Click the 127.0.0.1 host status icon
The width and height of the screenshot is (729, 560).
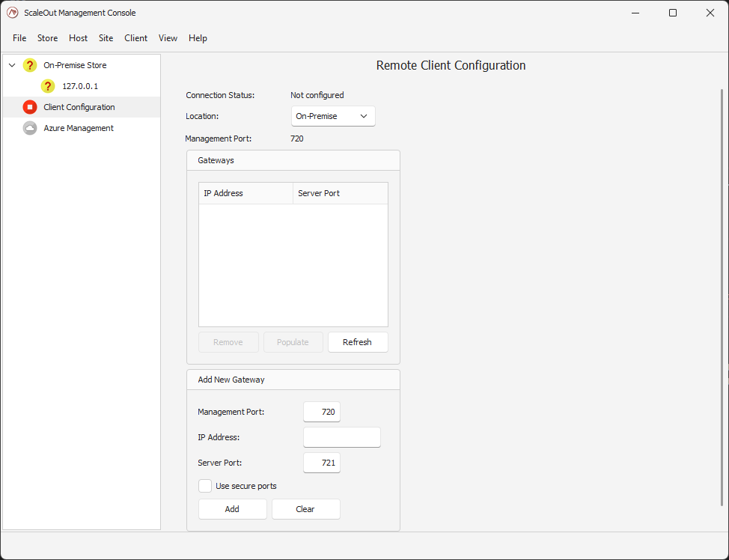(x=48, y=86)
